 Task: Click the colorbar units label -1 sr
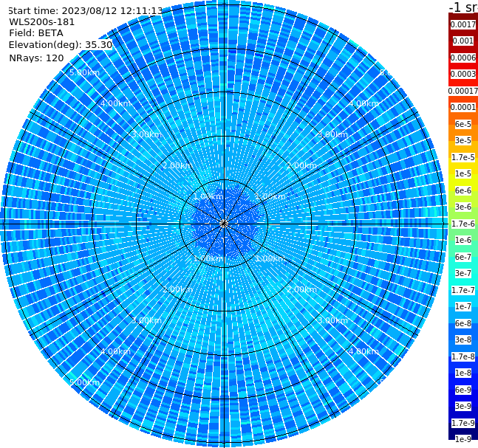tap(463, 7)
